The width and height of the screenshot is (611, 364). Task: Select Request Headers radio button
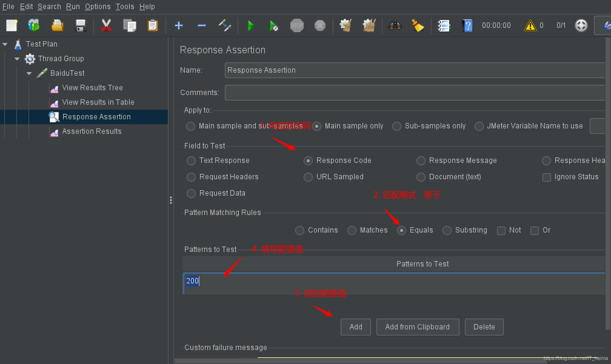click(191, 177)
